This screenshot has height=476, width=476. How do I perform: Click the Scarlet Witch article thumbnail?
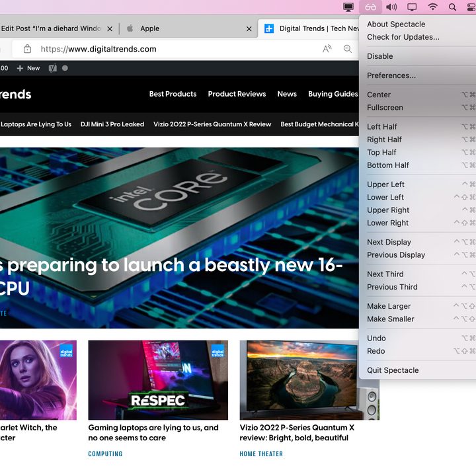pyautogui.click(x=38, y=379)
